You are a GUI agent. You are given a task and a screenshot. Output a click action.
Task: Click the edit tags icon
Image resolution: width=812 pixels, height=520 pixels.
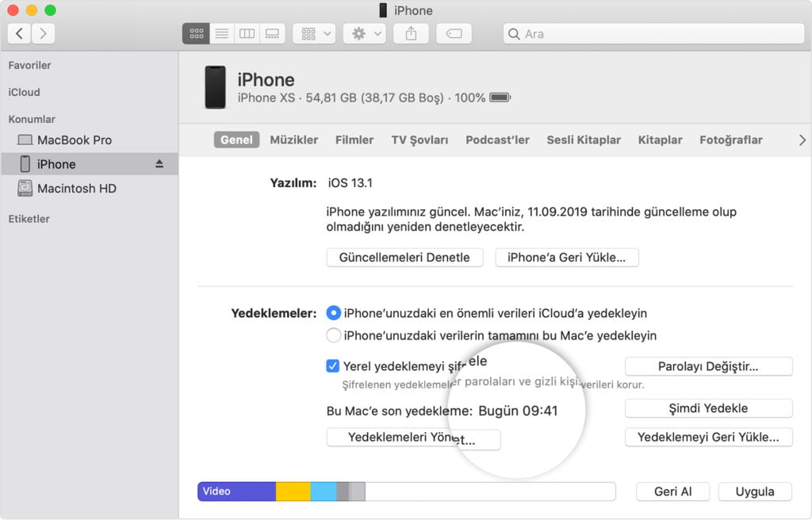pyautogui.click(x=454, y=33)
